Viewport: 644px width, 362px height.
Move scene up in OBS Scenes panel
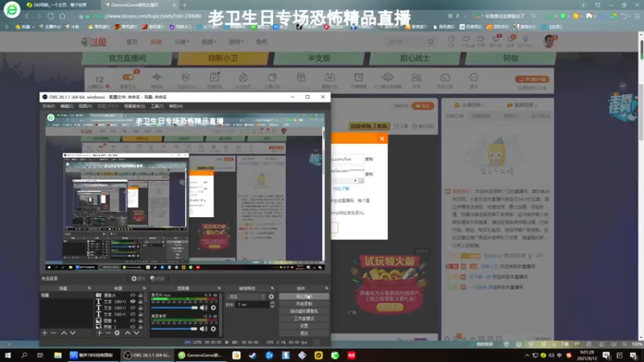[64, 333]
